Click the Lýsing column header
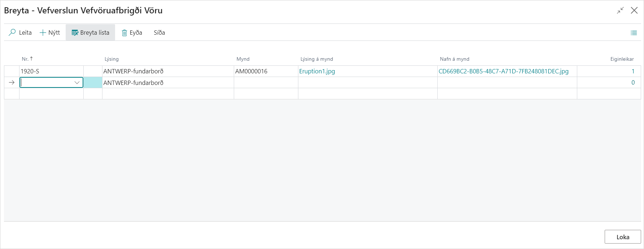Screen dimensions: 644x249 (x=111, y=59)
